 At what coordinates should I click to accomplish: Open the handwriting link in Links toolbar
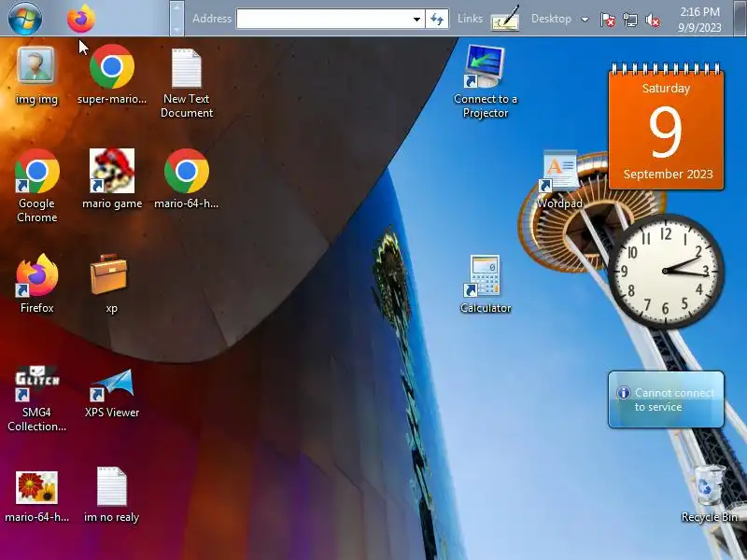pos(505,19)
